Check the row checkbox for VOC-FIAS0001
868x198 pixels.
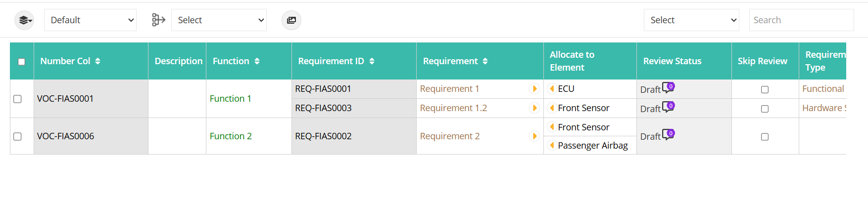[x=17, y=99]
